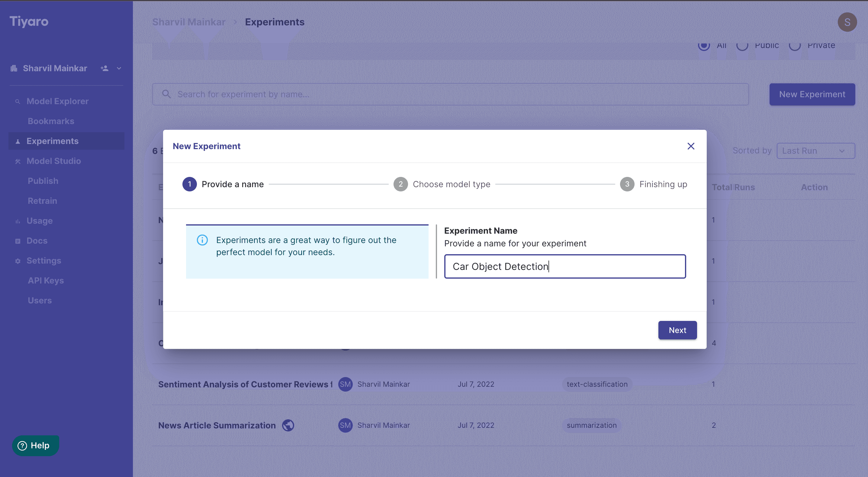The height and width of the screenshot is (477, 868).
Task: Select the All radio button
Action: coord(704,45)
